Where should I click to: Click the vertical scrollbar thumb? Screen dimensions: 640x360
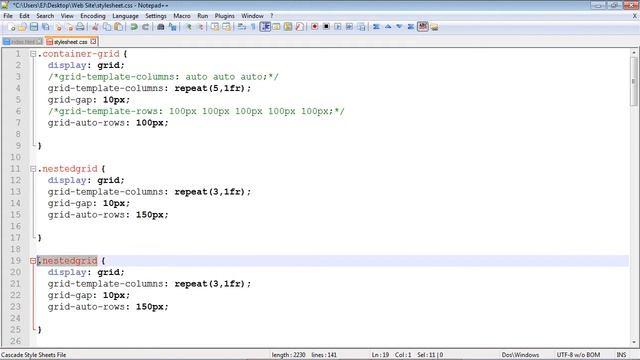click(634, 81)
